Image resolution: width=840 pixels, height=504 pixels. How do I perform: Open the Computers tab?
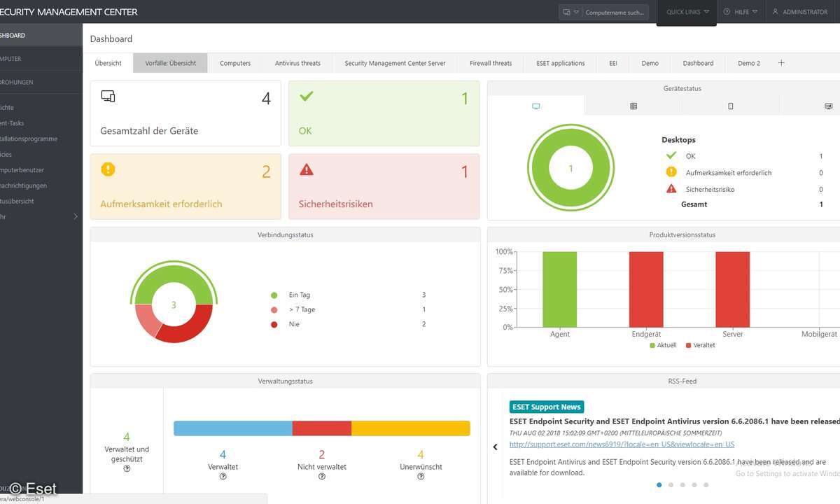(235, 63)
